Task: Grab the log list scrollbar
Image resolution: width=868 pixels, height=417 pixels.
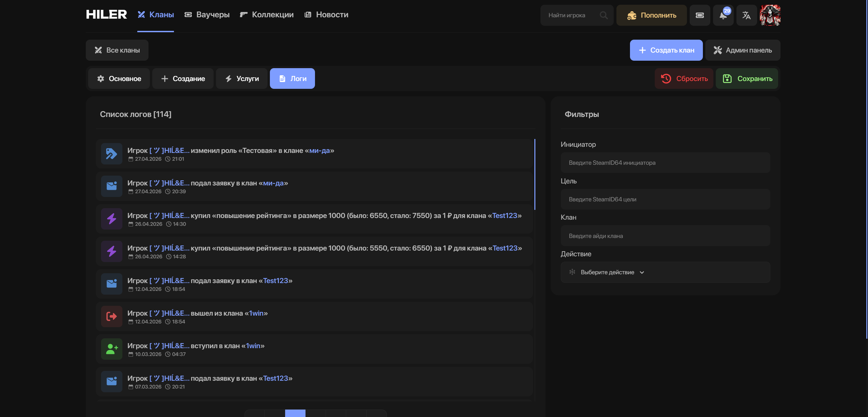Action: pyautogui.click(x=535, y=174)
